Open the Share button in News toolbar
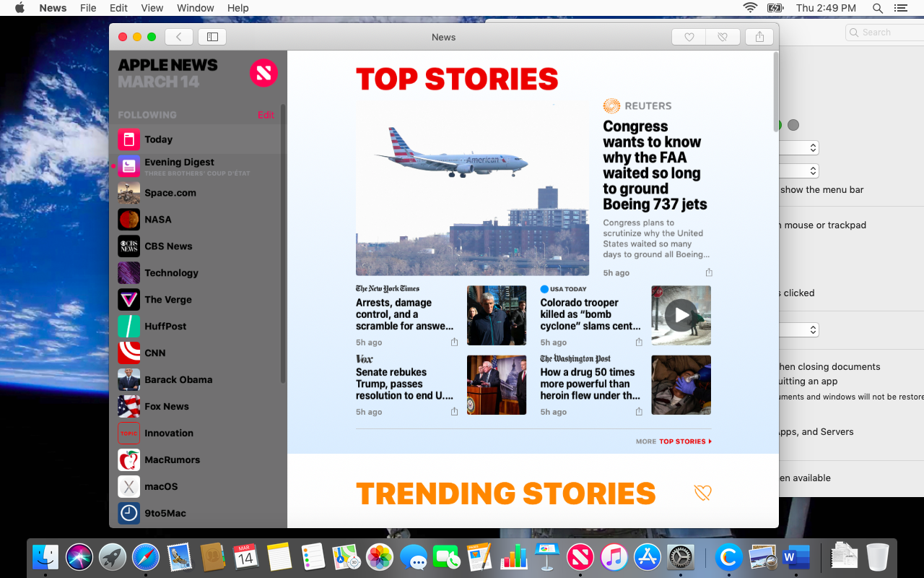924x578 pixels. 759,37
